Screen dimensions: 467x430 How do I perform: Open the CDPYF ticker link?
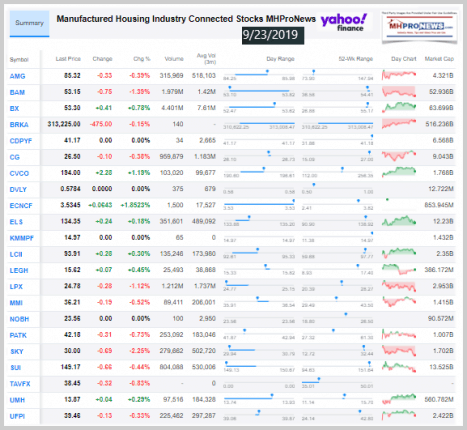[x=21, y=141]
